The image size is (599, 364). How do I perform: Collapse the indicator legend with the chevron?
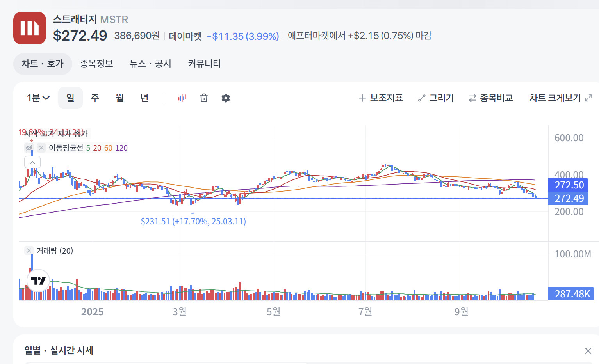click(x=32, y=162)
